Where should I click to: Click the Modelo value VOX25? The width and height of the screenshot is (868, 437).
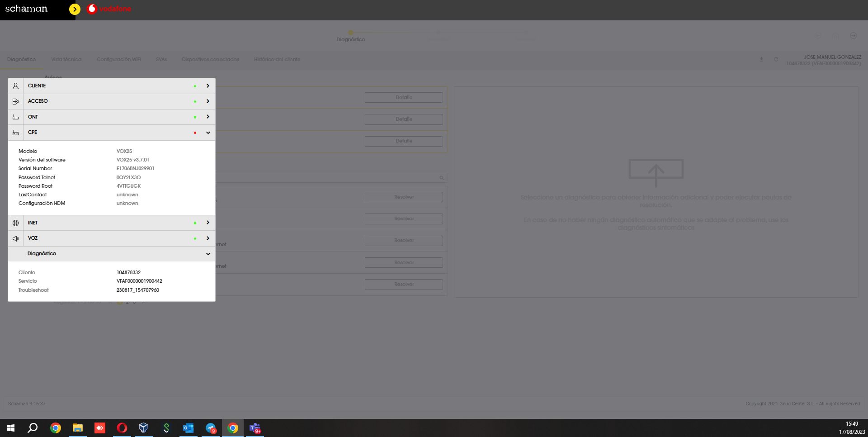pyautogui.click(x=124, y=151)
